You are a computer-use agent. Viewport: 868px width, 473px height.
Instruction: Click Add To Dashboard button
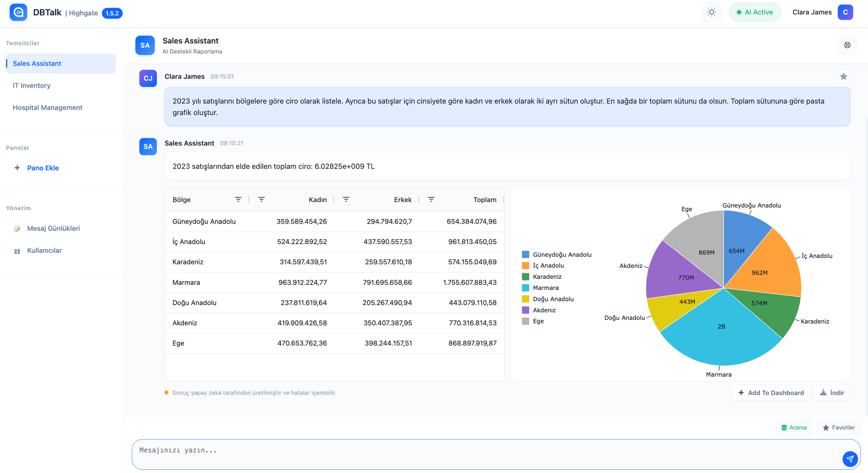(x=771, y=393)
